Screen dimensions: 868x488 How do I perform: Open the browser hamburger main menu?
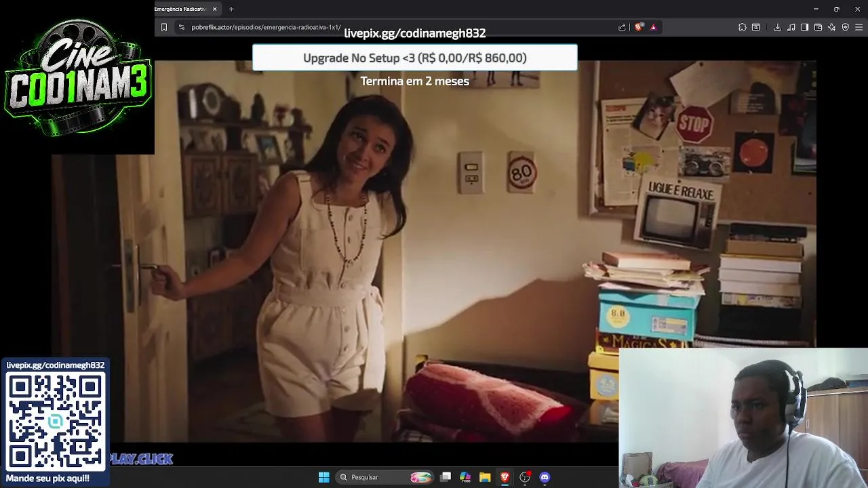tap(859, 27)
